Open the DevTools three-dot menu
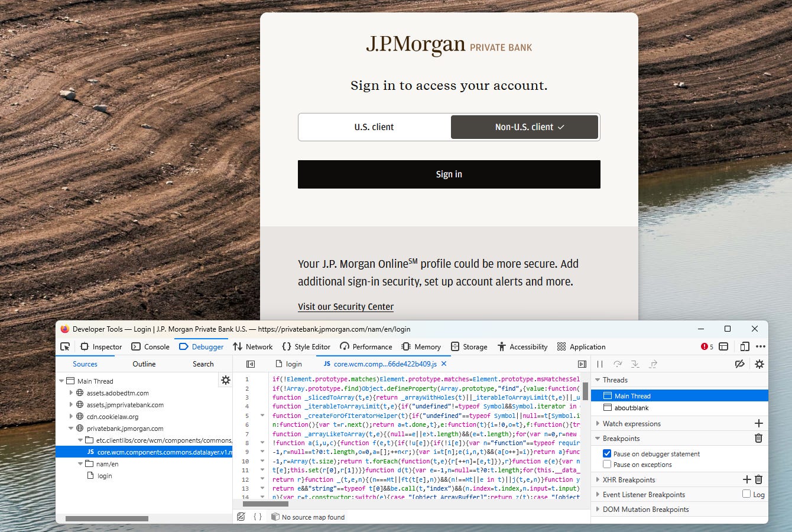Image resolution: width=792 pixels, height=532 pixels. click(761, 346)
